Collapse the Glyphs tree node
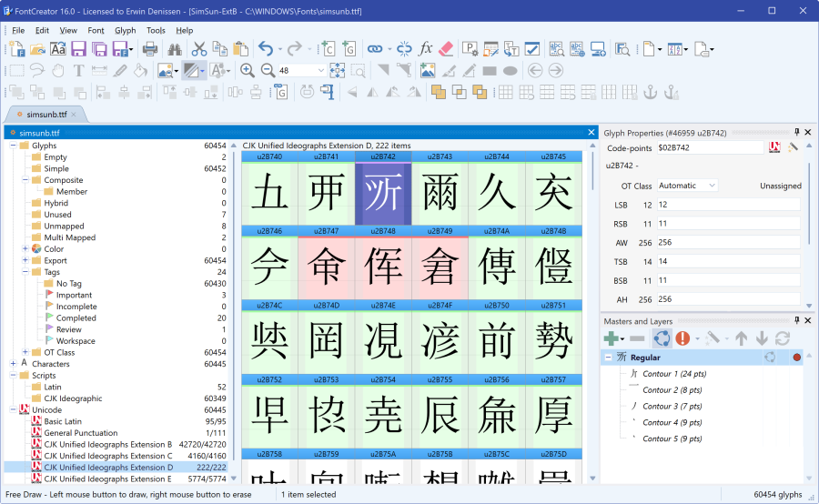 (x=13, y=146)
